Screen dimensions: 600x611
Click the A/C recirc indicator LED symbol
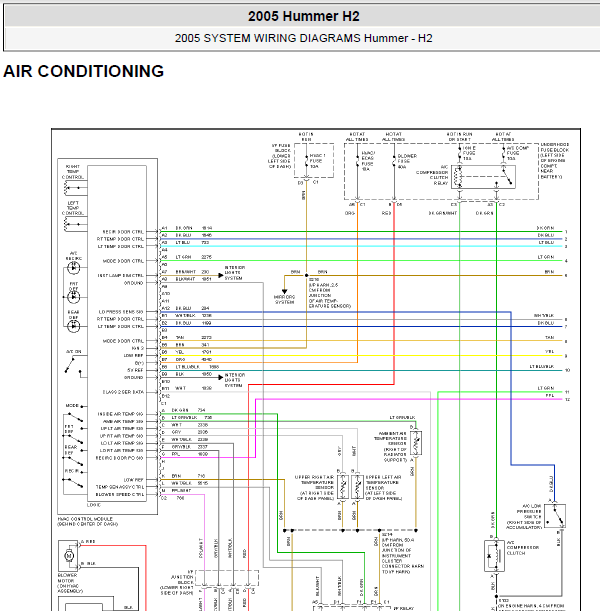tap(74, 268)
